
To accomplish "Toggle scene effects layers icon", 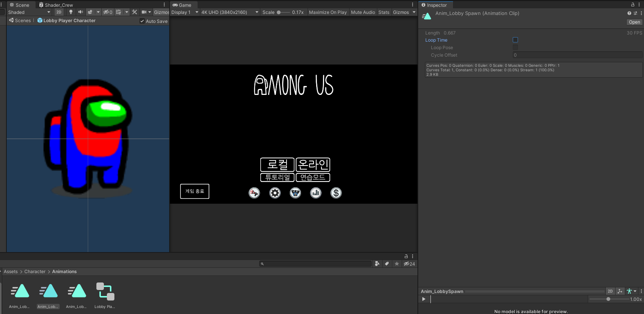I will [x=90, y=12].
